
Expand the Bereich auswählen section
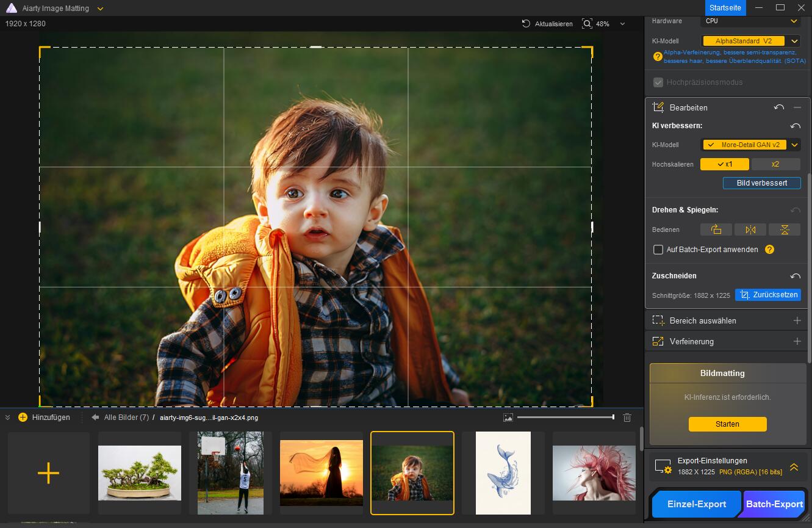[797, 320]
